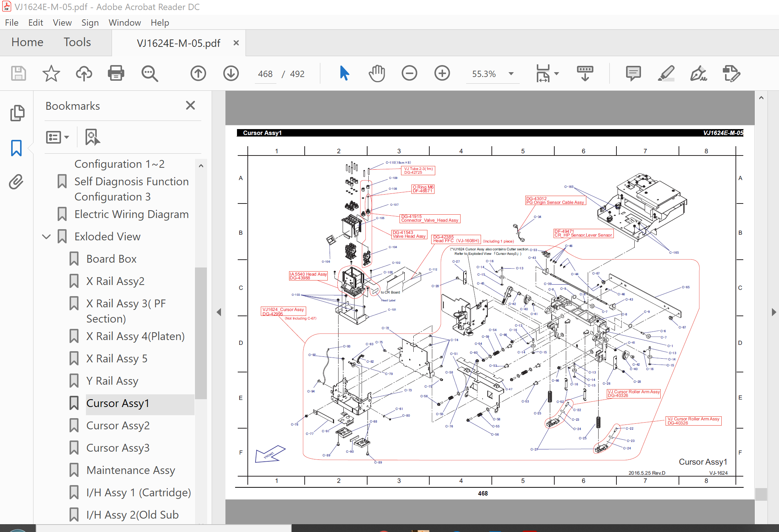The height and width of the screenshot is (532, 779).
Task: Switch to the Home tab
Action: click(28, 42)
